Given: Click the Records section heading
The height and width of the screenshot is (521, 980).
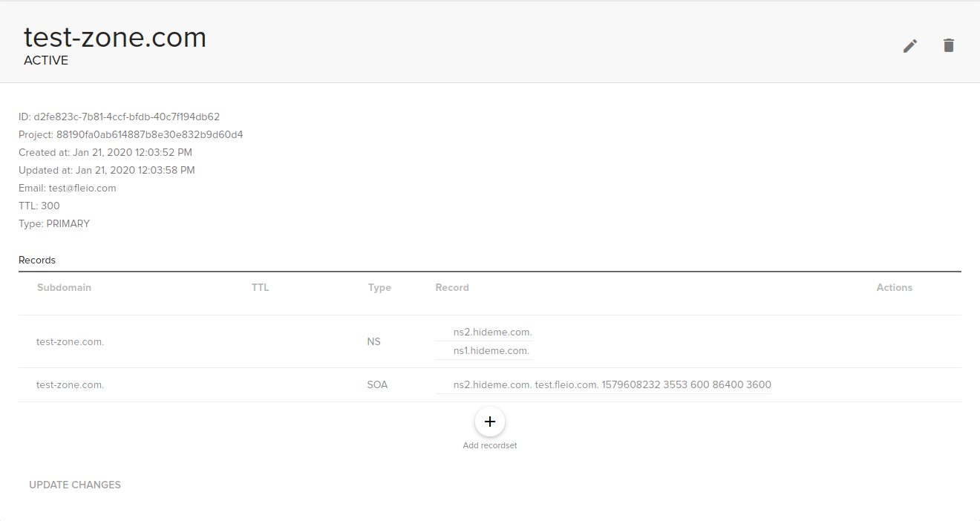Looking at the screenshot, I should 37,260.
